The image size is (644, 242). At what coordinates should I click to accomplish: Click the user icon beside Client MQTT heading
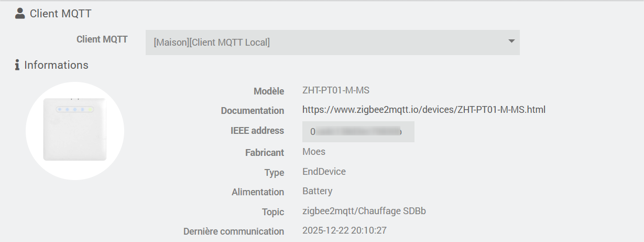click(20, 14)
